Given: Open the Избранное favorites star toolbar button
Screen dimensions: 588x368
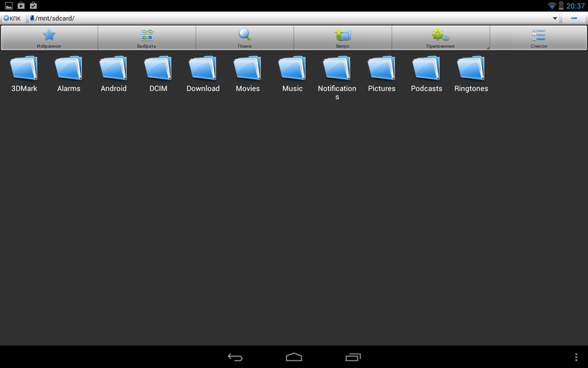Looking at the screenshot, I should [49, 38].
